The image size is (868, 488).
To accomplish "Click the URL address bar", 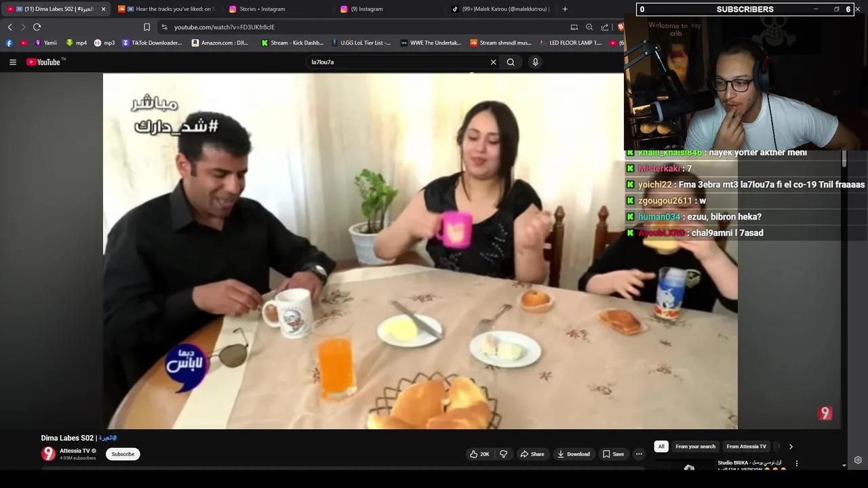I will (x=366, y=27).
